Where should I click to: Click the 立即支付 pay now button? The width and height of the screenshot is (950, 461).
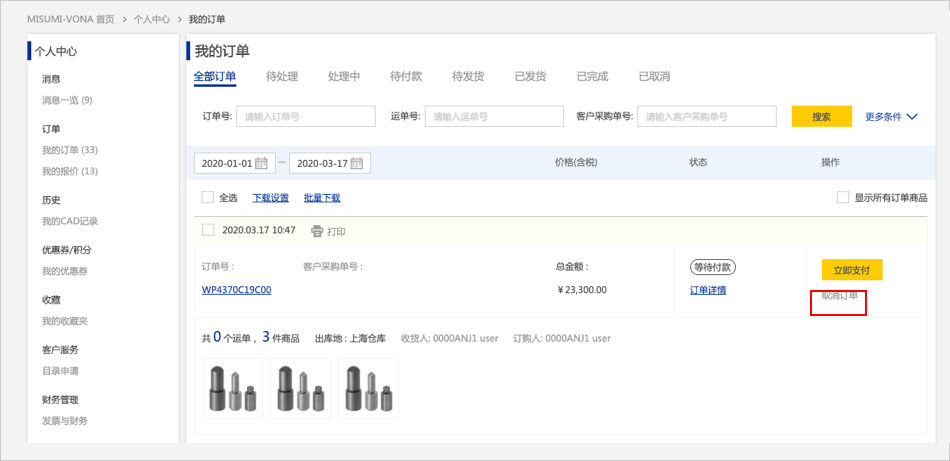coord(852,270)
